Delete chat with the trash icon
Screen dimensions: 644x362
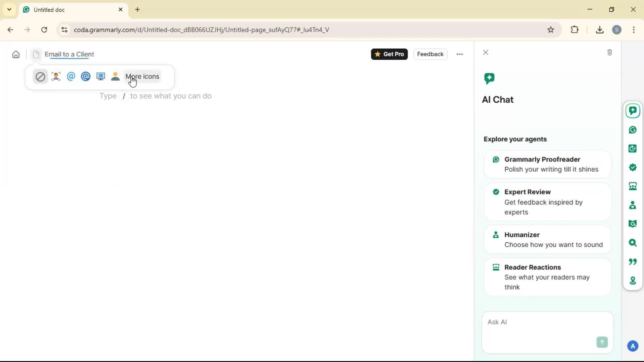tap(609, 53)
